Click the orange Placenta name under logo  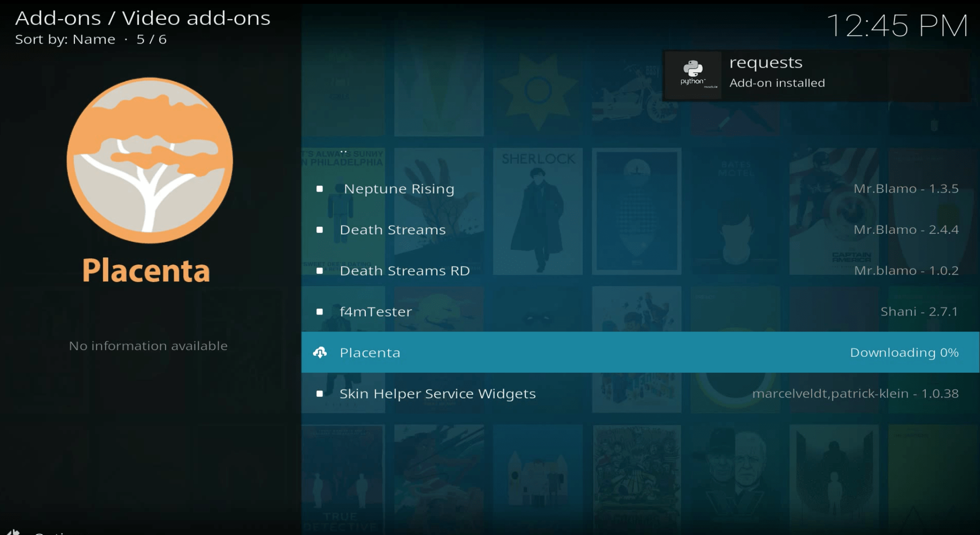146,270
